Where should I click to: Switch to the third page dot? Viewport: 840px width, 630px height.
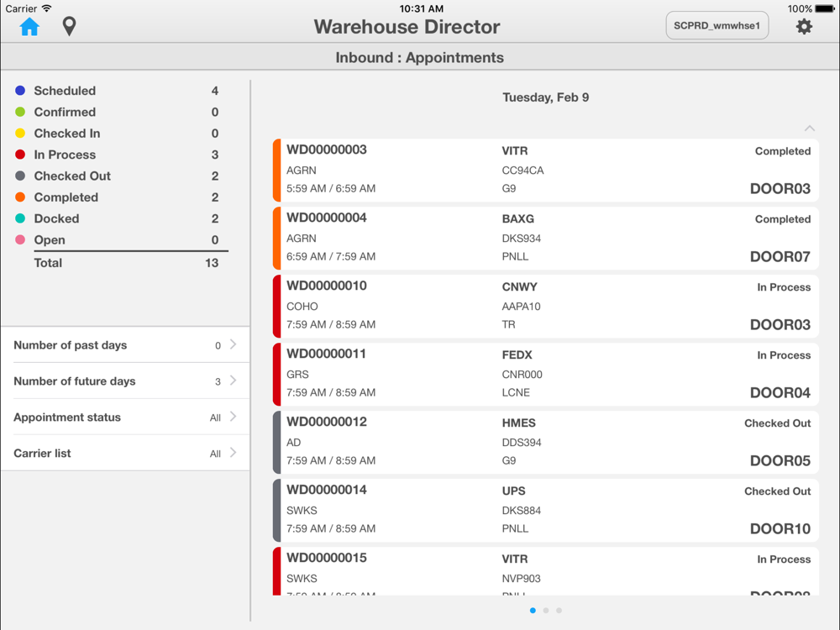(559, 610)
